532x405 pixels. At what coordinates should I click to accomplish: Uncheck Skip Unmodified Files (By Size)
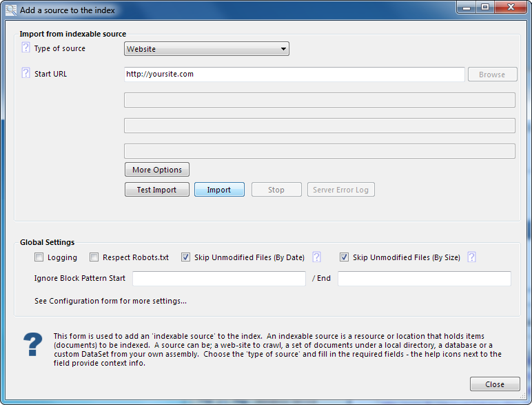tap(345, 257)
